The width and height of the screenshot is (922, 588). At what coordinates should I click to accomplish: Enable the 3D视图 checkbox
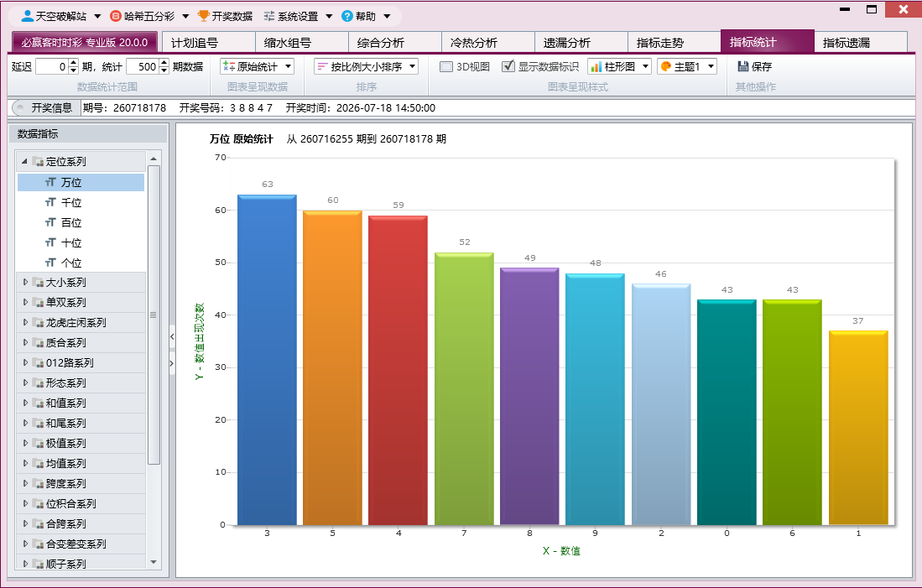coord(446,66)
